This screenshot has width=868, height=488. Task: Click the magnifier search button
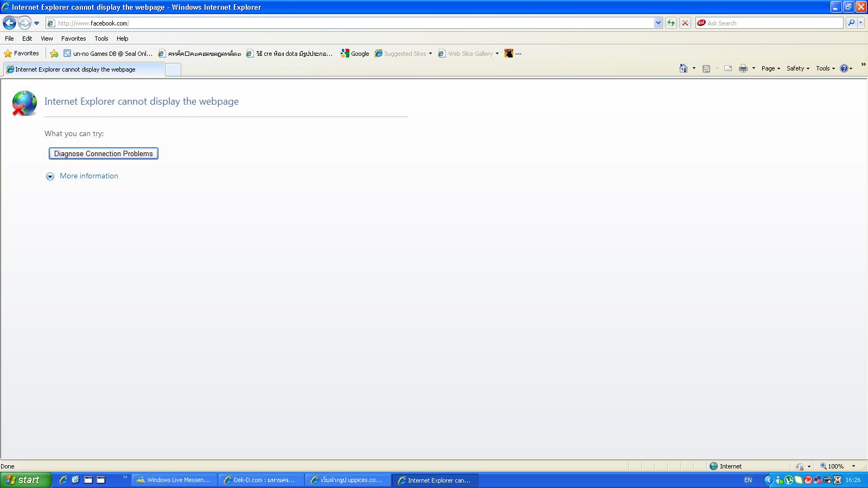click(851, 23)
